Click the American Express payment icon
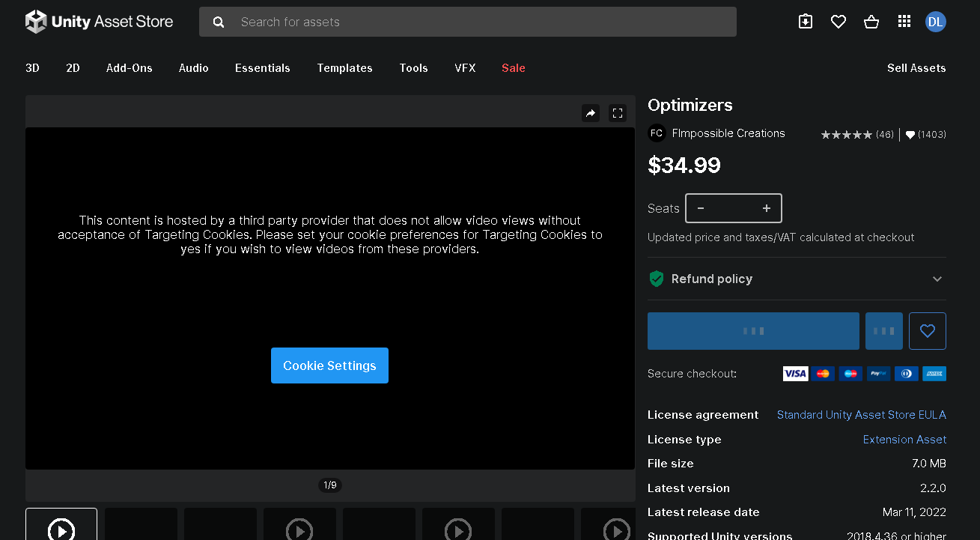 pyautogui.click(x=934, y=374)
